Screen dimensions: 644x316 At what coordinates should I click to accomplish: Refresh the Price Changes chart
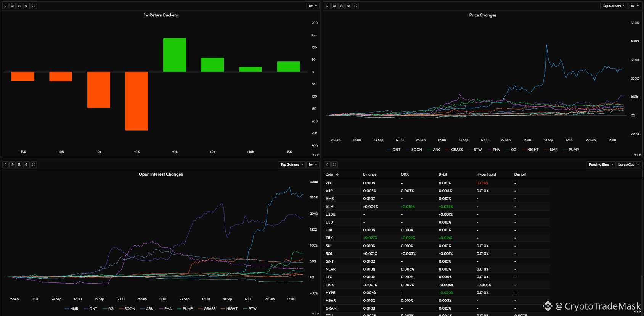coord(327,6)
